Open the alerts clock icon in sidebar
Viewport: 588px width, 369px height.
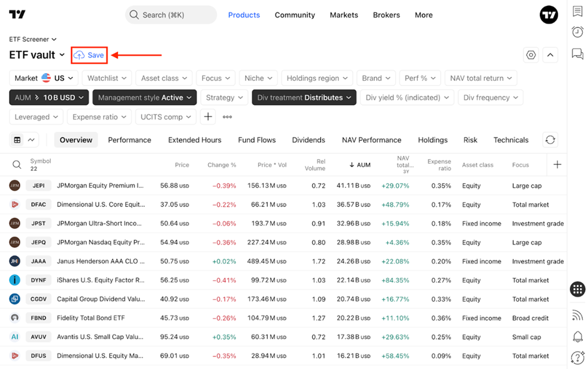pos(578,32)
